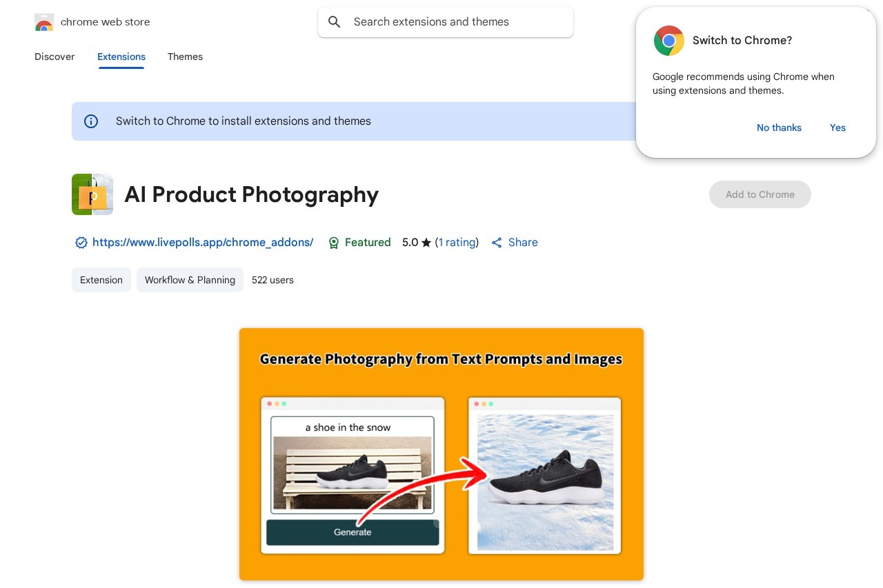
Task: View the 1 rating link
Action: [x=457, y=243]
